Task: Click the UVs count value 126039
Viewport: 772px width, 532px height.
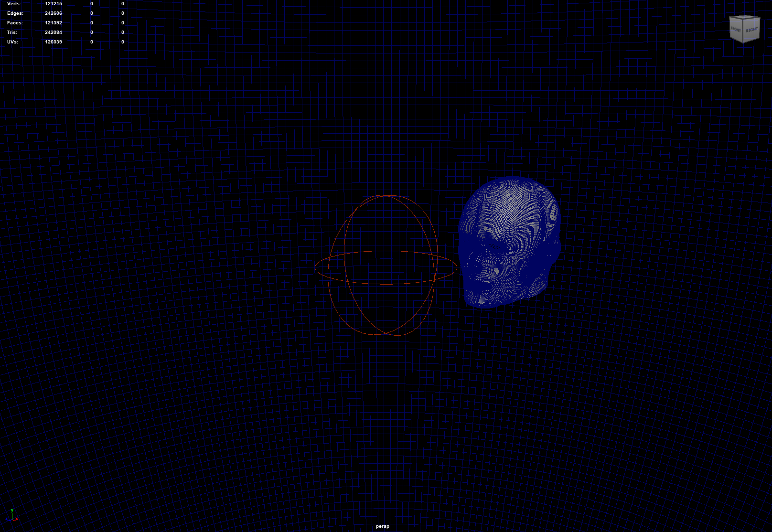Action: (54, 42)
